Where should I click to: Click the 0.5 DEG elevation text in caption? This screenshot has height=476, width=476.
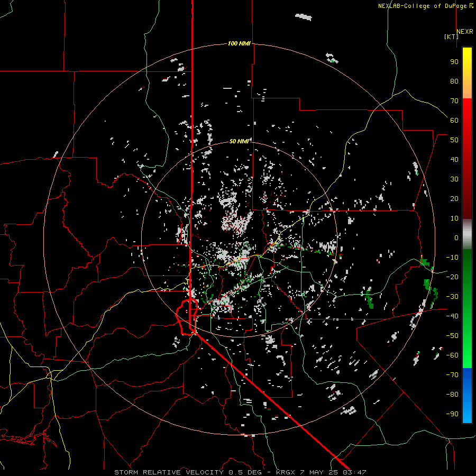pyautogui.click(x=246, y=472)
